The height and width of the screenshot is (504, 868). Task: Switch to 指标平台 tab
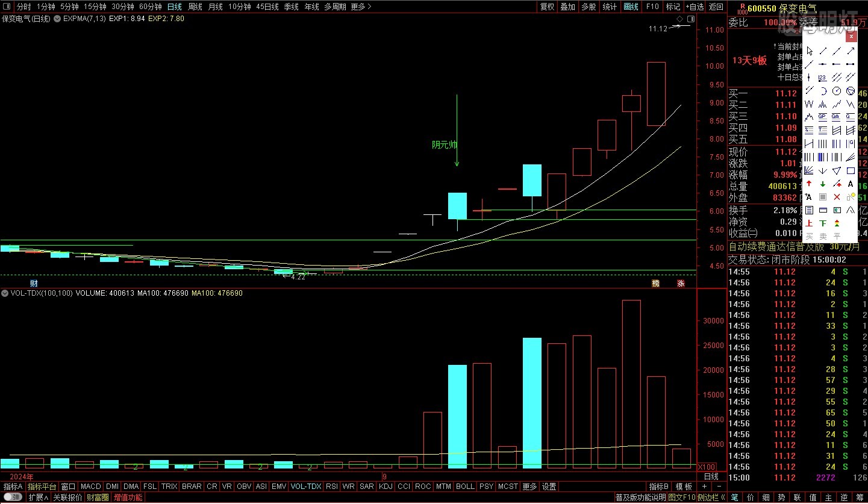tap(42, 487)
